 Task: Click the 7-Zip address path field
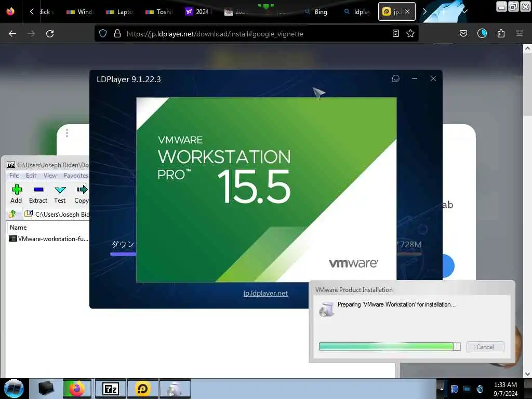pyautogui.click(x=56, y=214)
